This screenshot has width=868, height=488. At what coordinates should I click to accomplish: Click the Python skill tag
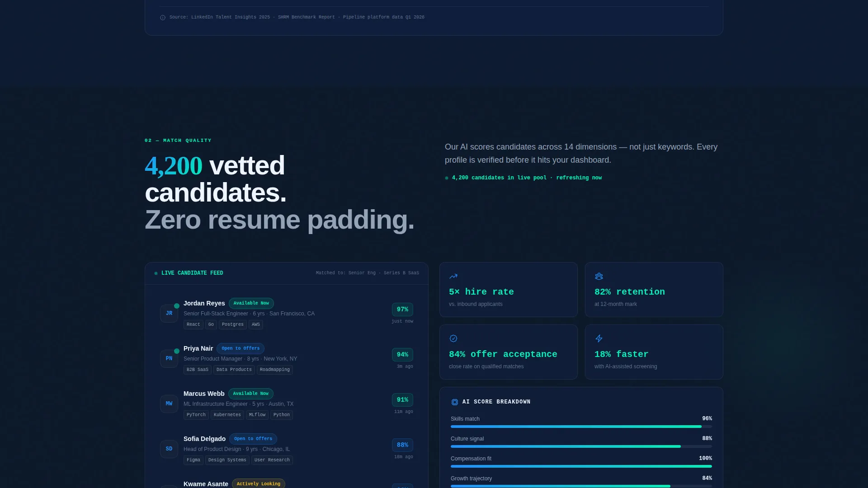(282, 415)
